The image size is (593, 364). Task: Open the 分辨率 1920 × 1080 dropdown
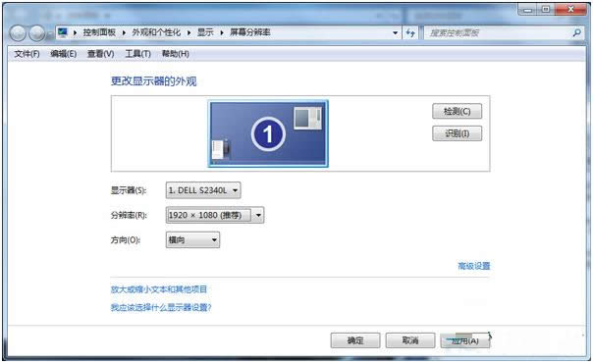[x=215, y=215]
